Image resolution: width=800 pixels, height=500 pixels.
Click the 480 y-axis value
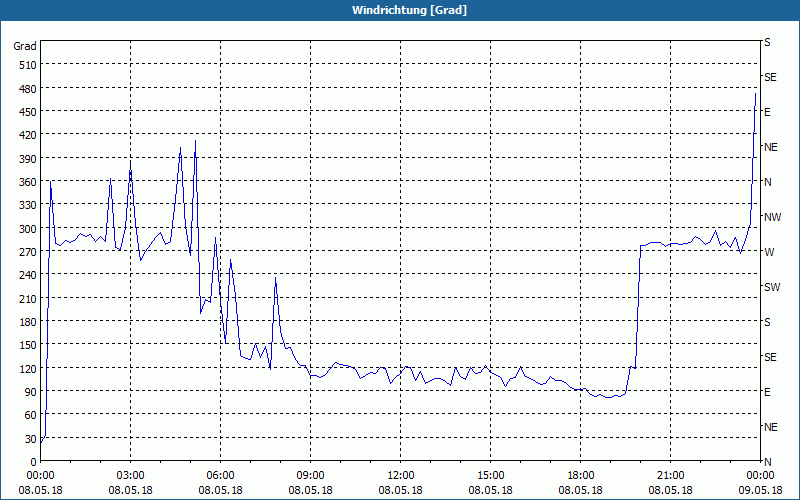[x=28, y=89]
